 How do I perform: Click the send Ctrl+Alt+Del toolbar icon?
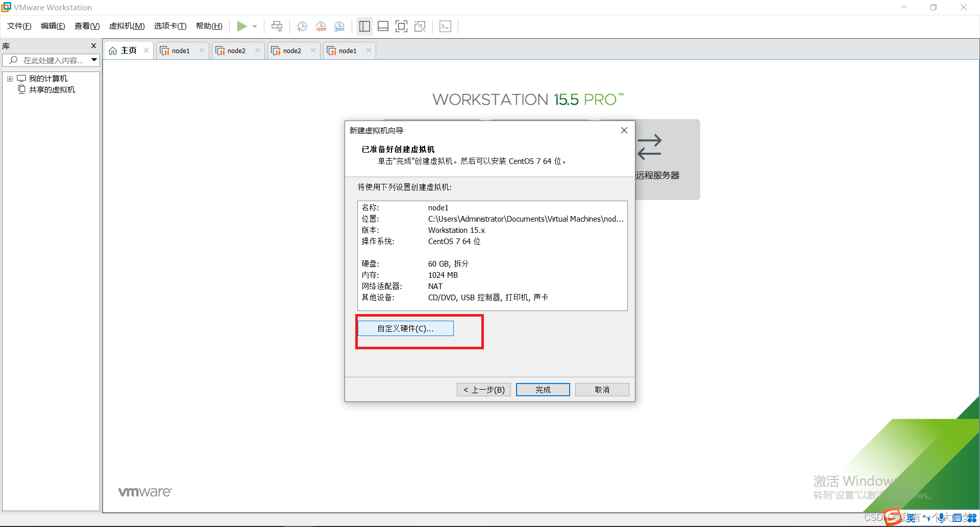pos(277,26)
